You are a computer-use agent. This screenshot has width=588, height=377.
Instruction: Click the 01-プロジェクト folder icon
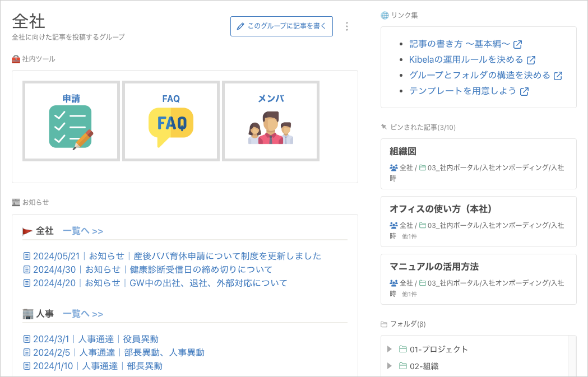[x=402, y=350]
